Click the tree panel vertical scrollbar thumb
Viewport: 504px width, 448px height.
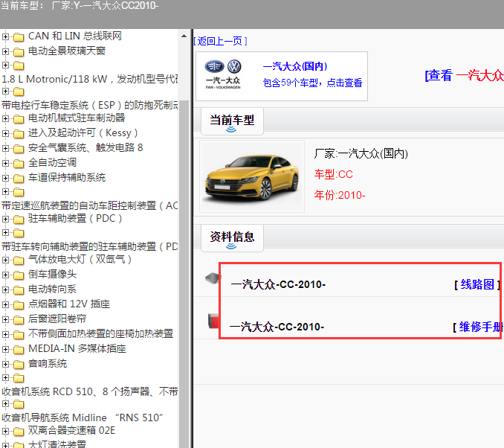point(184,274)
